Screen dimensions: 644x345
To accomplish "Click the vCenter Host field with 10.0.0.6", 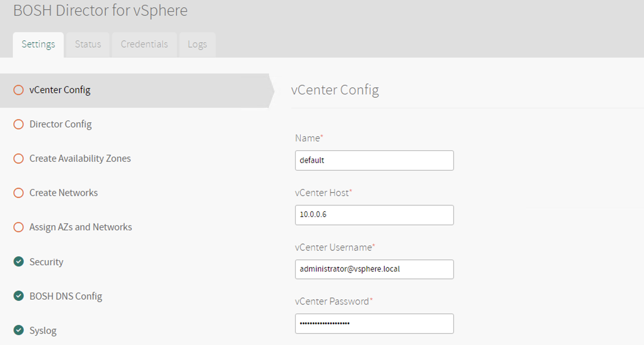I will (x=374, y=215).
